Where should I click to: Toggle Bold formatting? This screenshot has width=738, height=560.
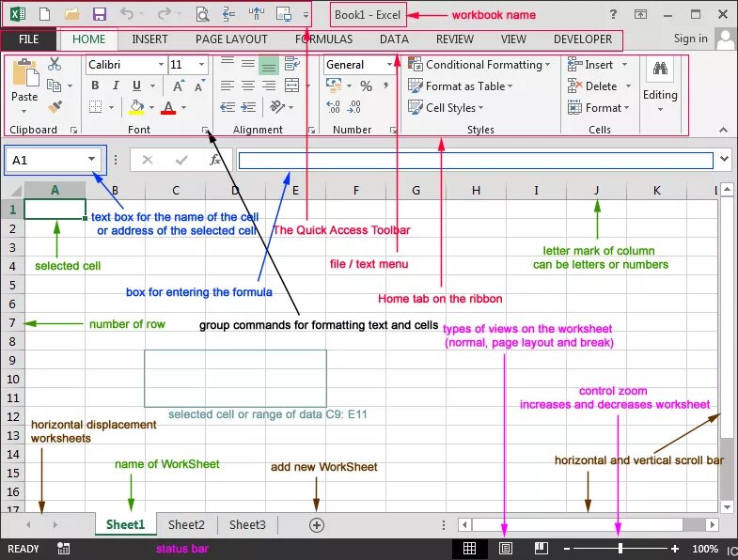tap(95, 86)
